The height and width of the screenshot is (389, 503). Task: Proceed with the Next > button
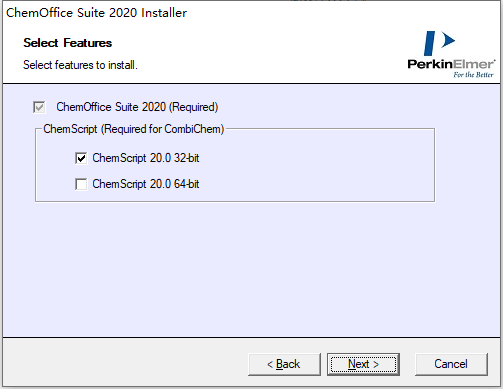tap(363, 364)
